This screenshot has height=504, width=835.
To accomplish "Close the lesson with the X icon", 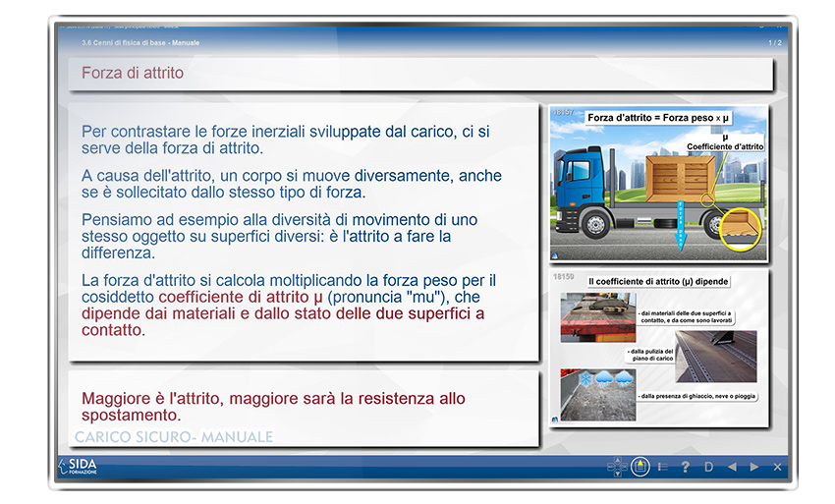I will (777, 467).
